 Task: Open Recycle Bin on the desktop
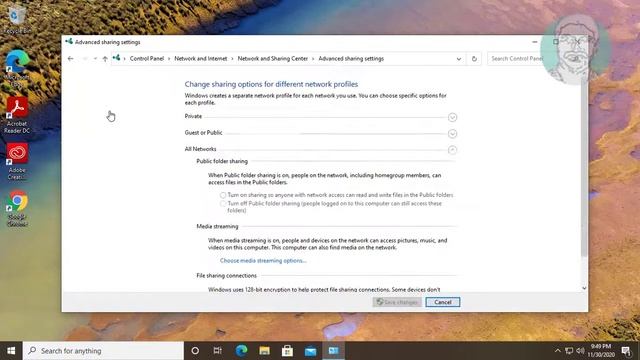tap(17, 19)
